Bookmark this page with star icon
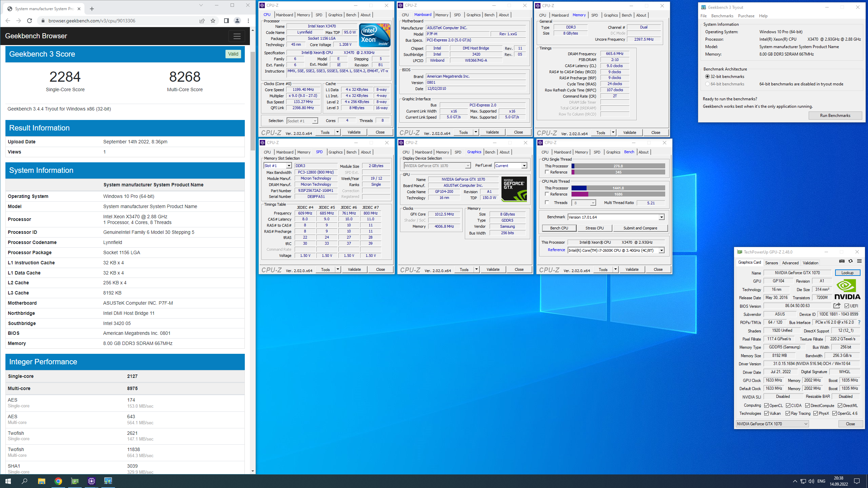868x488 pixels. (213, 21)
